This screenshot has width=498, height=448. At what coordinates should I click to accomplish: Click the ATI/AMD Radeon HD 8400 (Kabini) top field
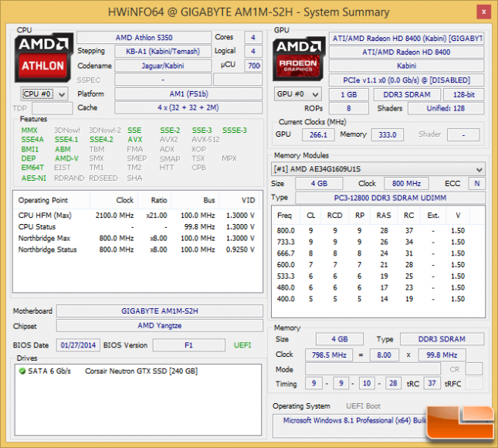coord(406,39)
